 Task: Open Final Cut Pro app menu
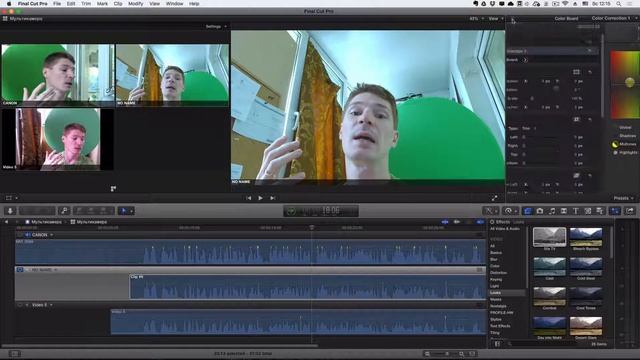click(32, 3)
